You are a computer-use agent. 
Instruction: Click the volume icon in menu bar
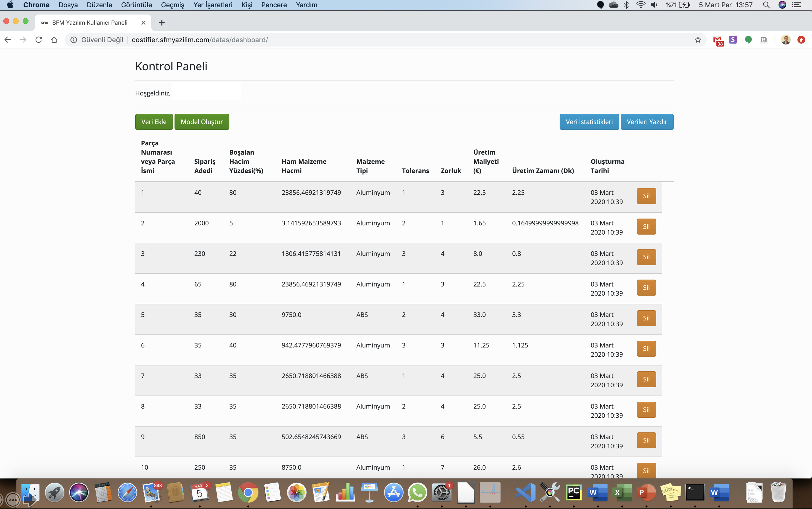click(x=654, y=5)
